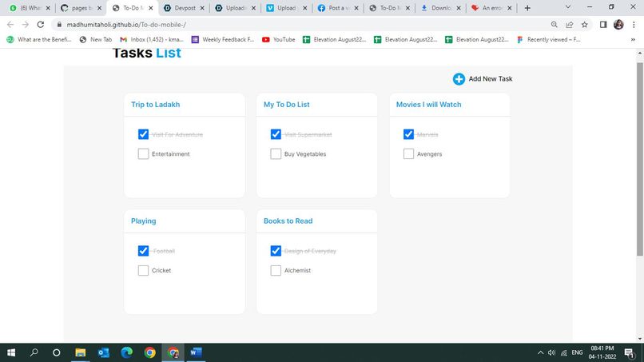Select the Movies I will Watch title
Viewport: 644px width, 362px height.
pyautogui.click(x=428, y=105)
